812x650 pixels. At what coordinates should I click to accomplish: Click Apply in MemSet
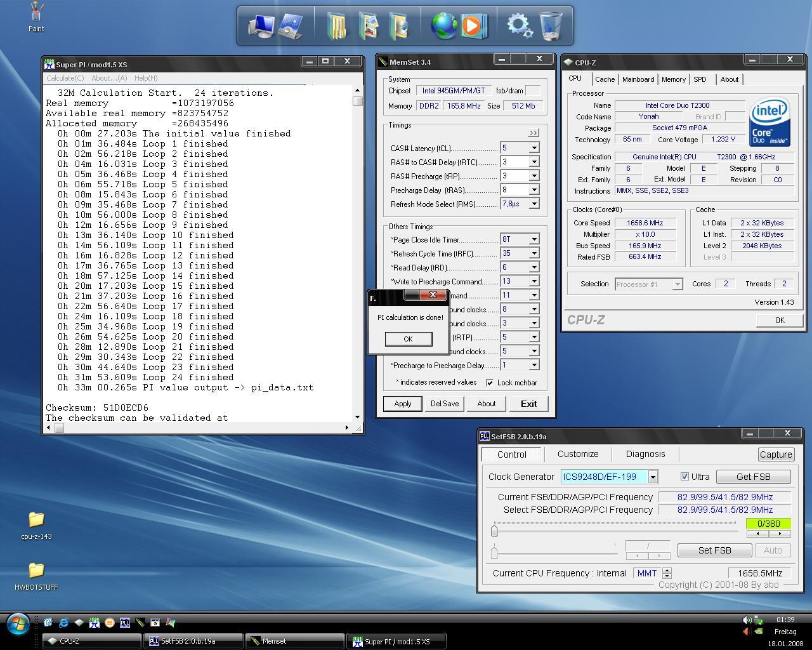click(x=403, y=404)
